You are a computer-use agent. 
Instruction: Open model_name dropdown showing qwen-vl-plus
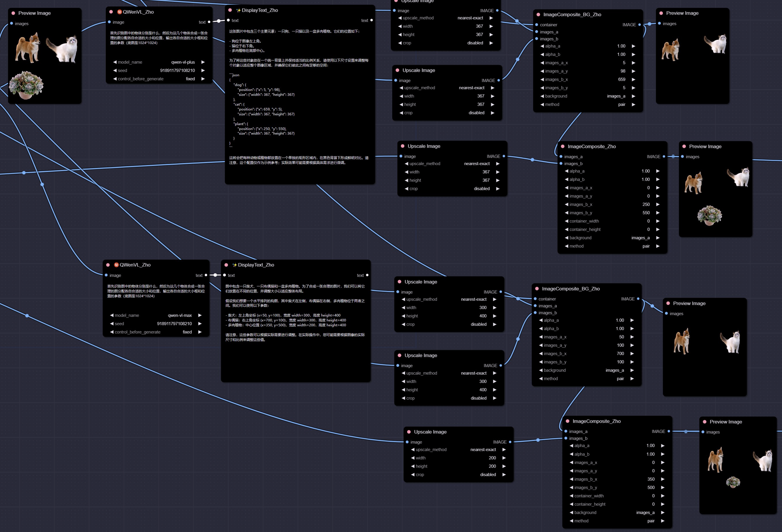pyautogui.click(x=159, y=62)
